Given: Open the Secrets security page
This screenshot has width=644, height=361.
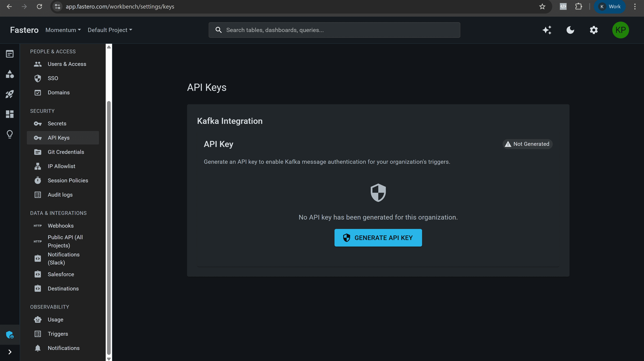Looking at the screenshot, I should [57, 123].
